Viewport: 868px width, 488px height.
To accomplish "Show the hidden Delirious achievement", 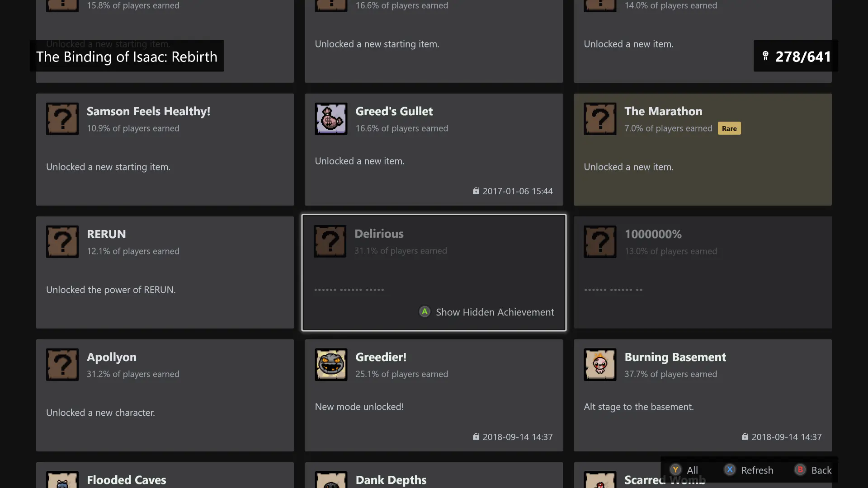I will pos(486,312).
